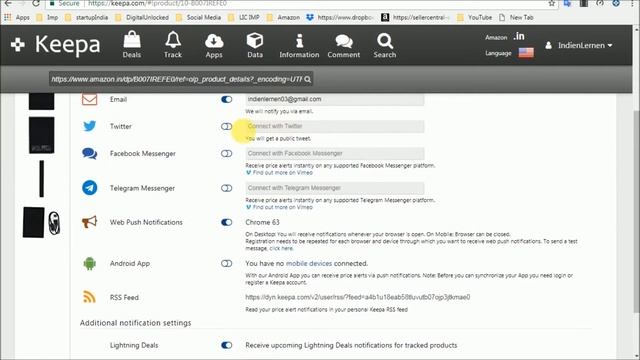Open the Dropbox bookmark
The height and width of the screenshot is (360, 640).
(x=340, y=18)
